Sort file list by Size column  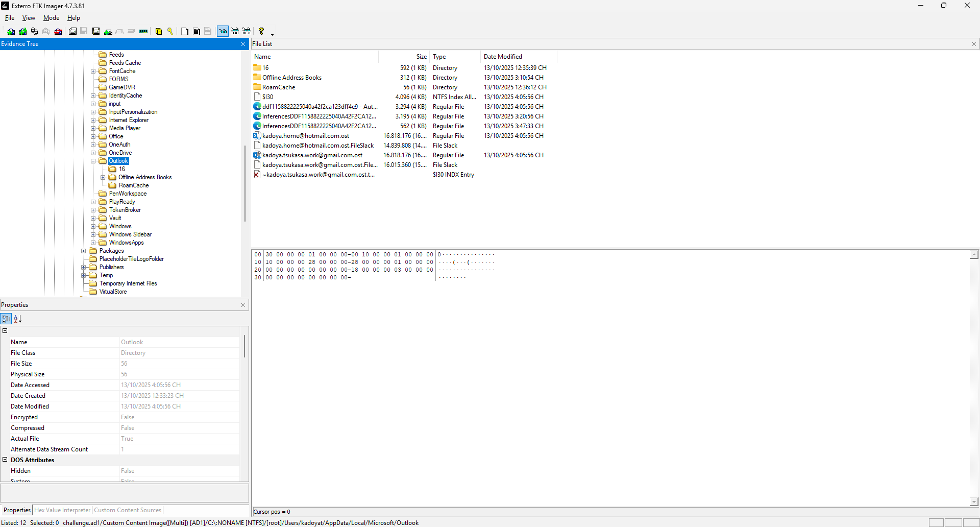(404, 57)
